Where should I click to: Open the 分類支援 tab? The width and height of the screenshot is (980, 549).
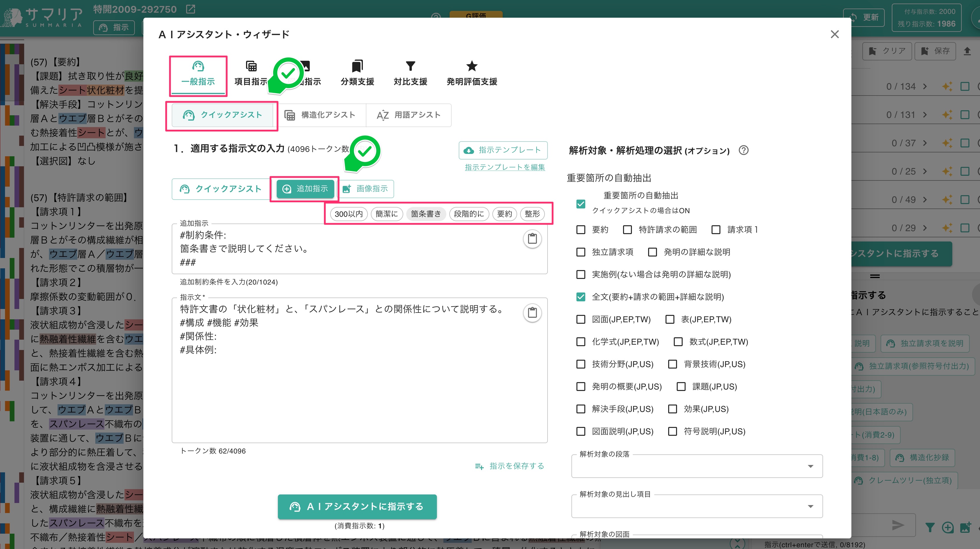tap(357, 74)
